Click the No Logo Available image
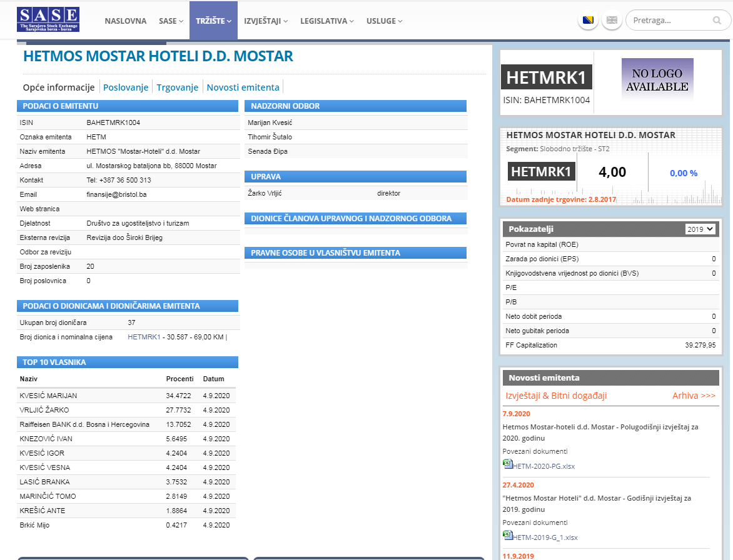The height and width of the screenshot is (560, 733). pos(657,79)
